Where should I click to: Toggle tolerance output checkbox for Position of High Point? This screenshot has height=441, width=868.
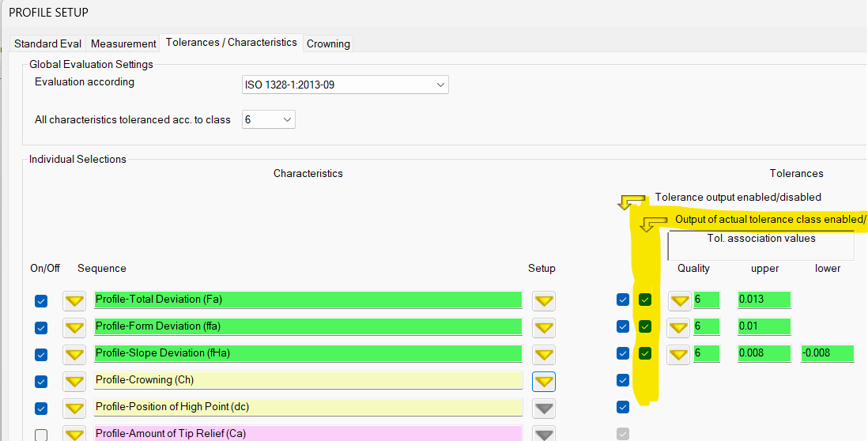(623, 407)
